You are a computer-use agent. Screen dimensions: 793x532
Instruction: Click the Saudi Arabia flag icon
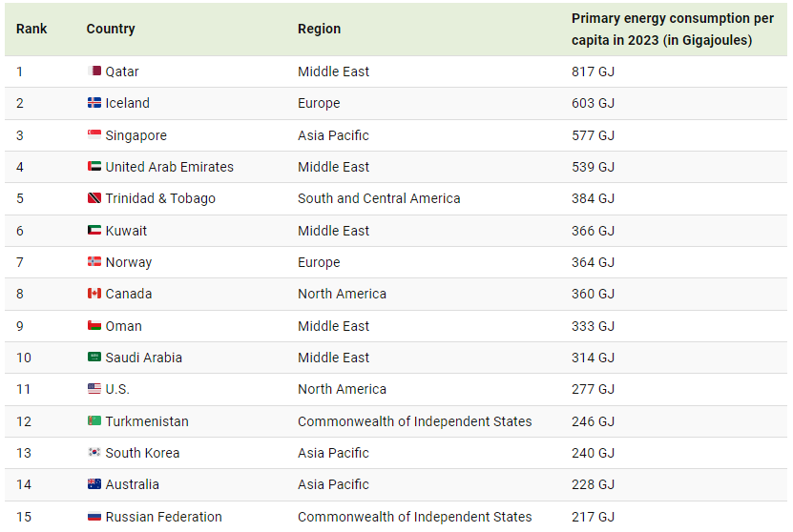click(94, 358)
